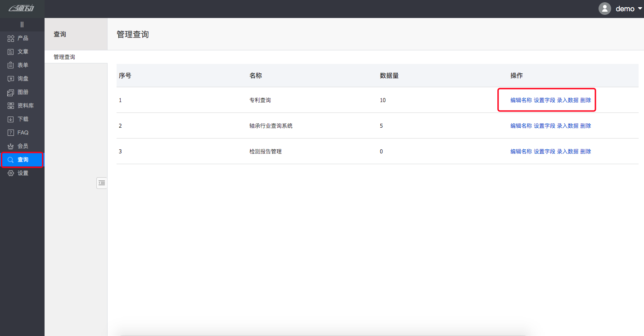Open the 设置 settings gear icon

(11, 173)
